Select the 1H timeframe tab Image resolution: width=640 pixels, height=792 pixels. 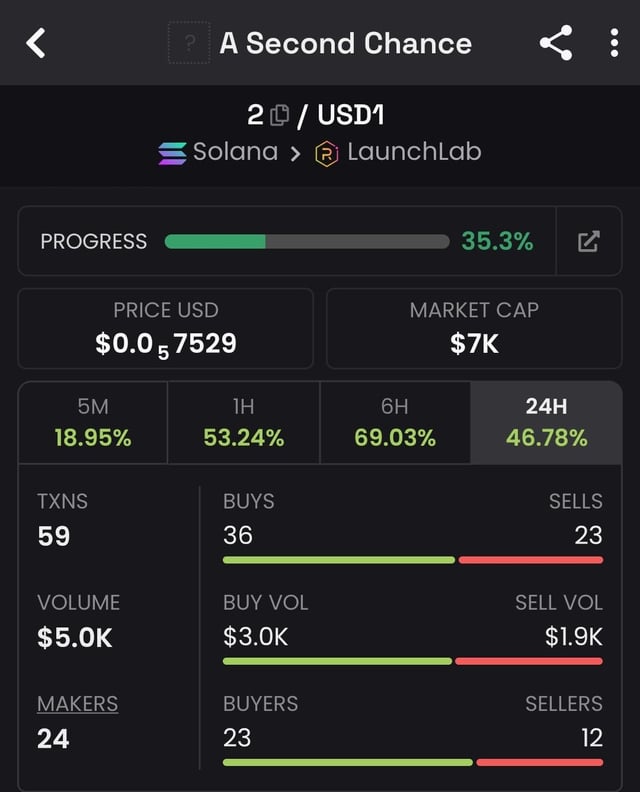243,422
